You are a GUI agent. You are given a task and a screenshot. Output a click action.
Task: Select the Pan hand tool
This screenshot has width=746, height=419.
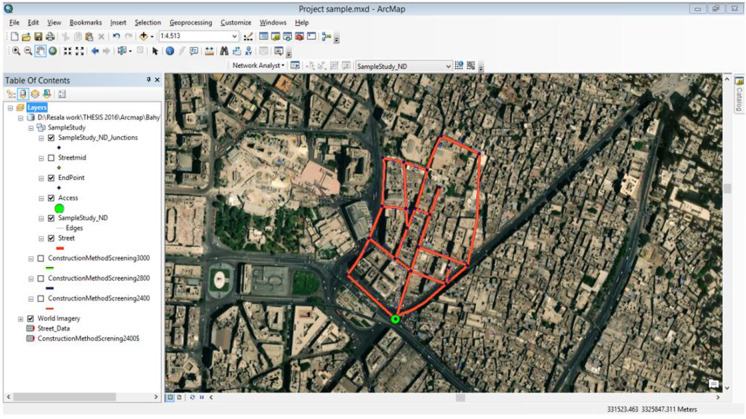tap(40, 51)
